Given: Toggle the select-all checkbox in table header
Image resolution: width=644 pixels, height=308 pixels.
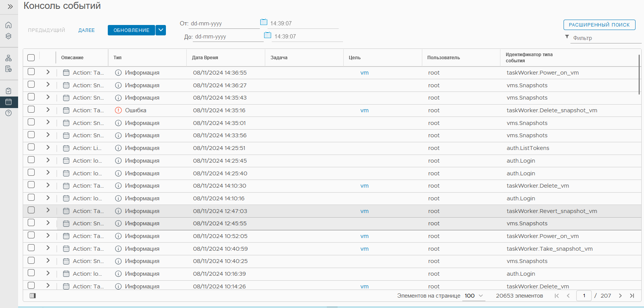Looking at the screenshot, I should [x=31, y=58].
